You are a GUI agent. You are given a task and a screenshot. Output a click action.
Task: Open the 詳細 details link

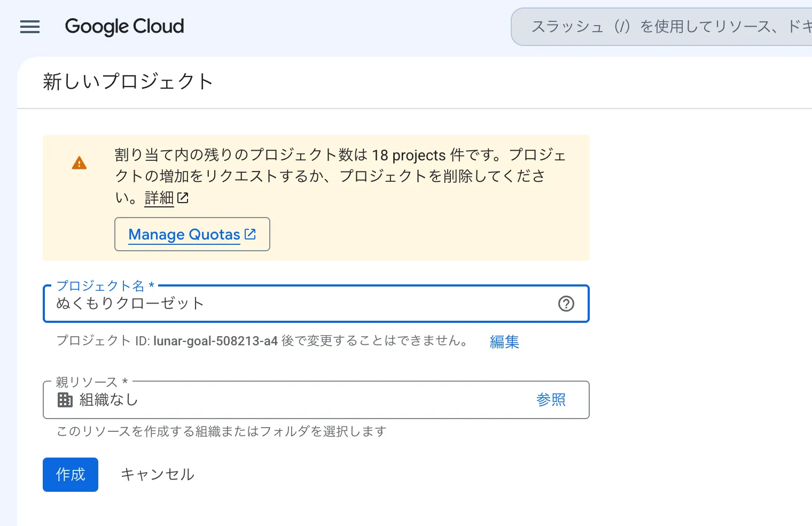pyautogui.click(x=159, y=198)
